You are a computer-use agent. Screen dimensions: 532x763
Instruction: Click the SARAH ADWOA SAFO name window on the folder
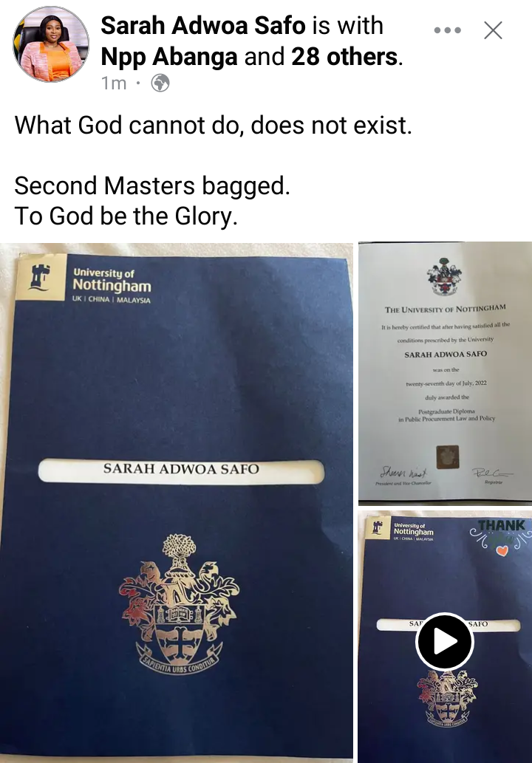(181, 471)
